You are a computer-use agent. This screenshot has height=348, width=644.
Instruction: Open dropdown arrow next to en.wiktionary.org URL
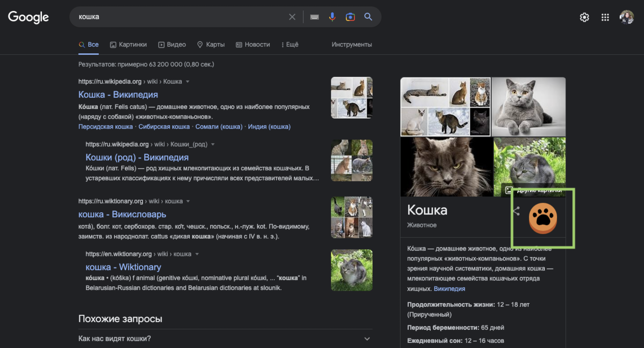click(x=197, y=254)
